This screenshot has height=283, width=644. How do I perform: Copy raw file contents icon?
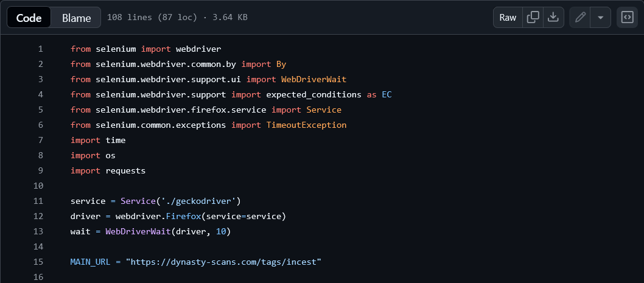click(533, 17)
